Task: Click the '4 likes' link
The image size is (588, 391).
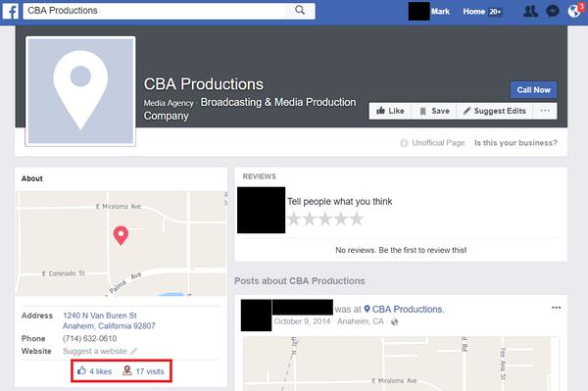Action: tap(101, 371)
